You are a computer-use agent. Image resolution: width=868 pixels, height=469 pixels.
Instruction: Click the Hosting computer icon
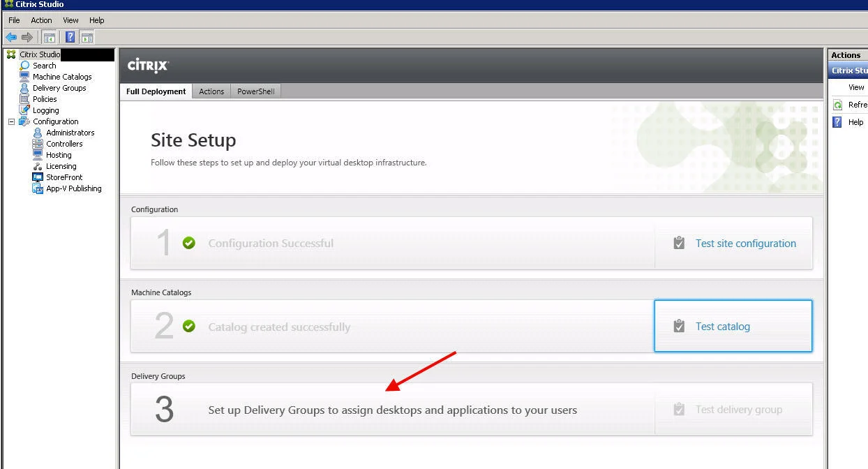click(38, 155)
